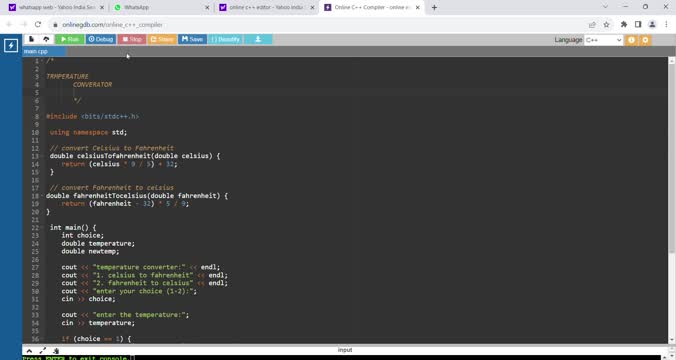Click the Share button
This screenshot has height=360, width=676.
[162, 39]
